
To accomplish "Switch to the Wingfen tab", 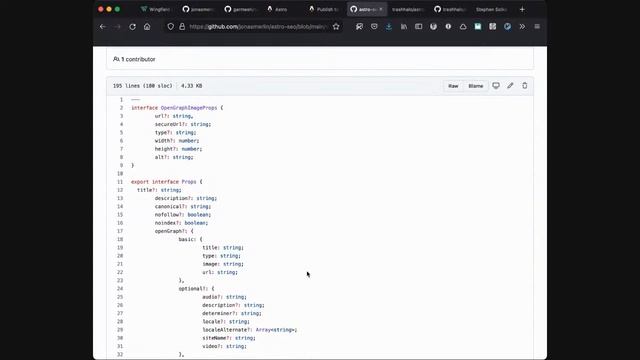I will [x=155, y=9].
